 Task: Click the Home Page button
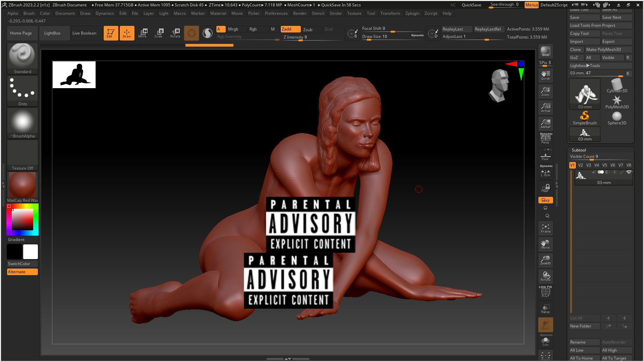click(21, 33)
